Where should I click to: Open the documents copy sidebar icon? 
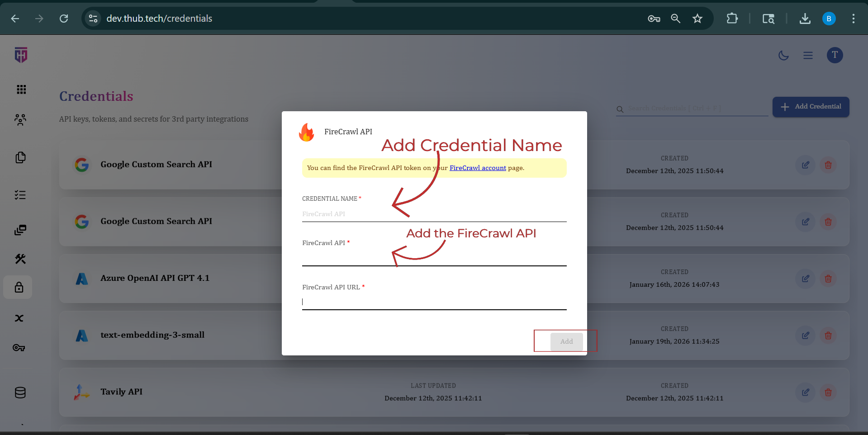click(20, 157)
